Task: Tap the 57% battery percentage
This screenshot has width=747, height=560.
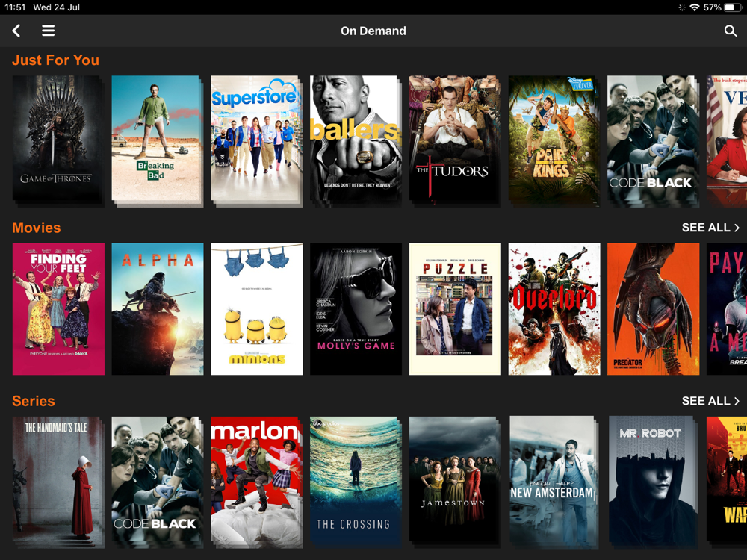Action: (712, 7)
